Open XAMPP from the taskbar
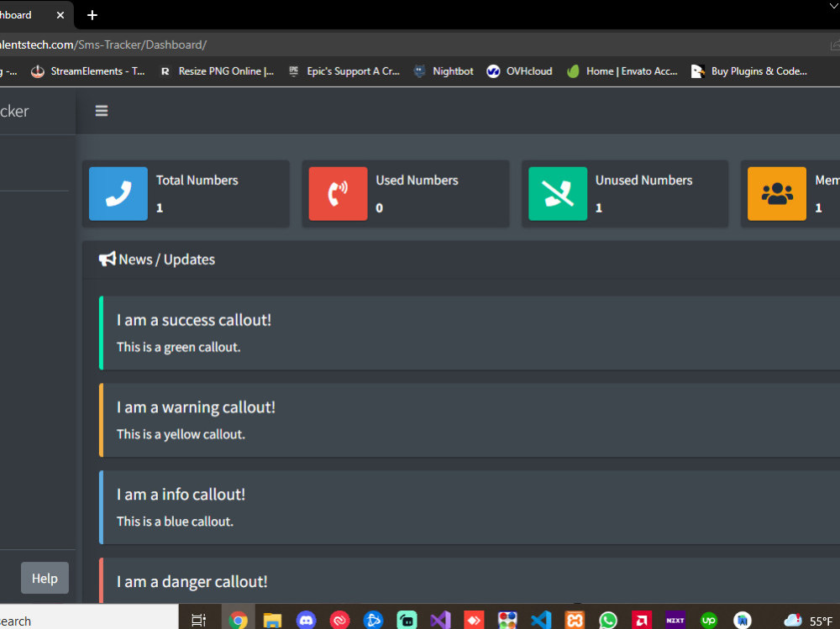840x629 pixels. pyautogui.click(x=575, y=620)
